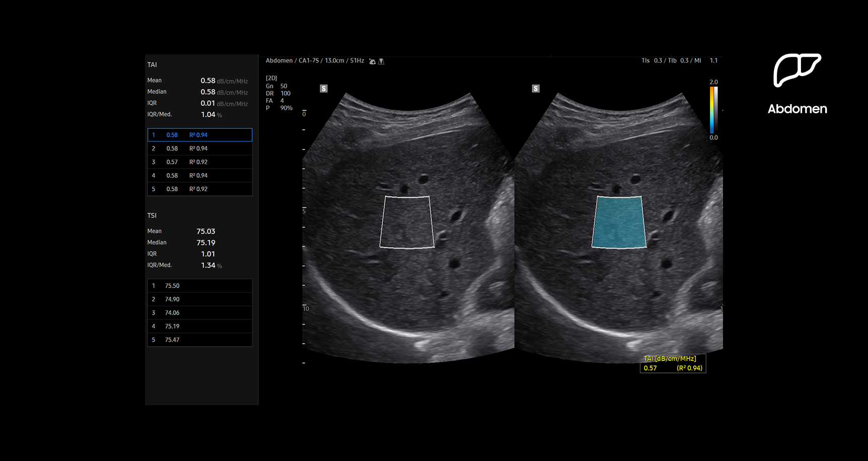Select the white ROI box in left scan
Image resolution: width=868 pixels, height=461 pixels.
pos(407,222)
